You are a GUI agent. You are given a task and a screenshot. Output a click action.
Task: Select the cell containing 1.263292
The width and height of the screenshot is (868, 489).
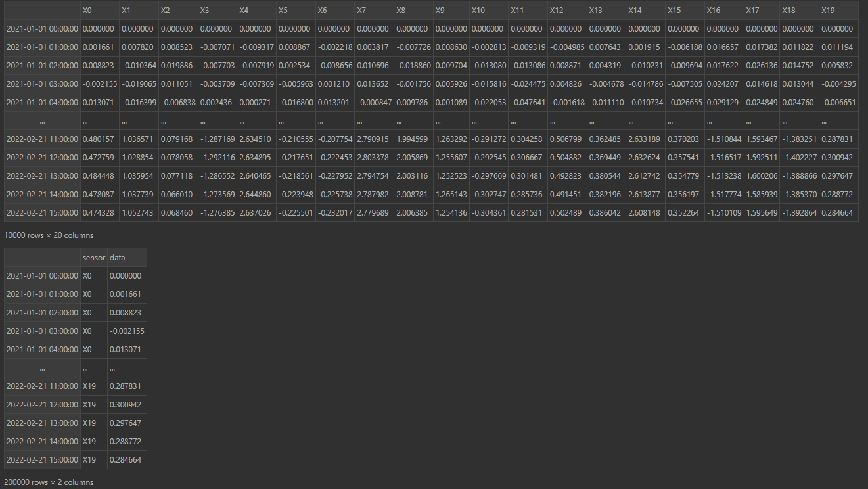pyautogui.click(x=451, y=139)
